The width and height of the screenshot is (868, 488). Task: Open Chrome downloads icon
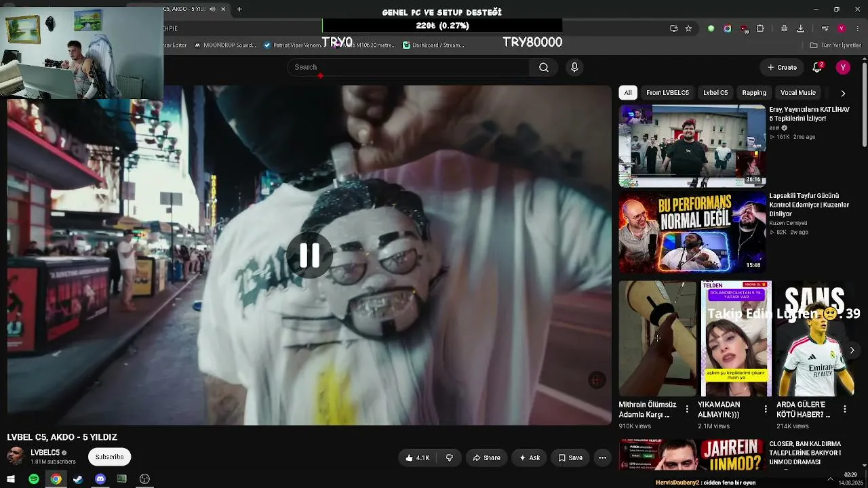pos(800,28)
